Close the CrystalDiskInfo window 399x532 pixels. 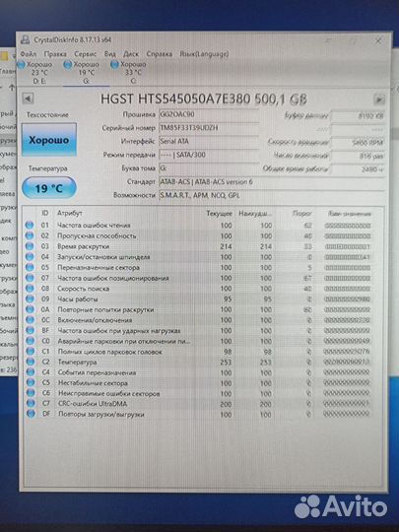pos(378,41)
